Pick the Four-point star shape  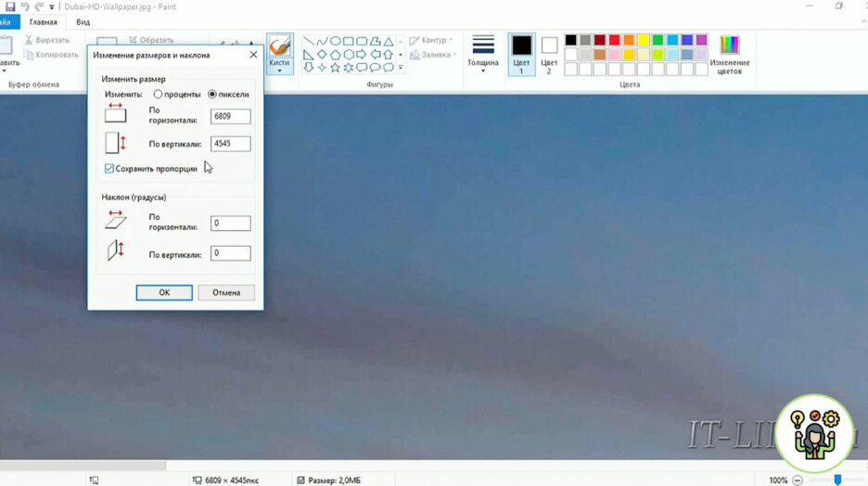coord(322,68)
